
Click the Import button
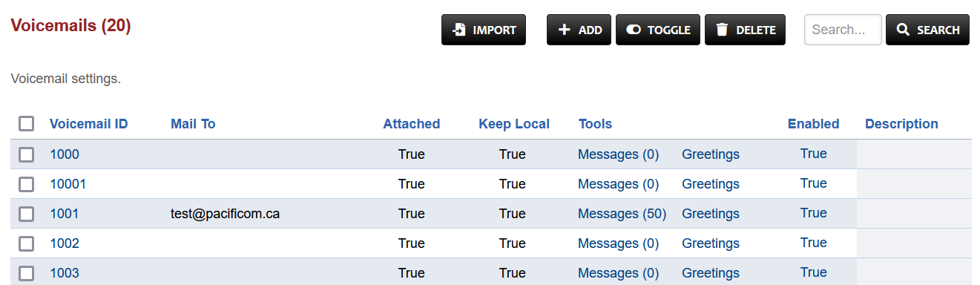pos(484,30)
